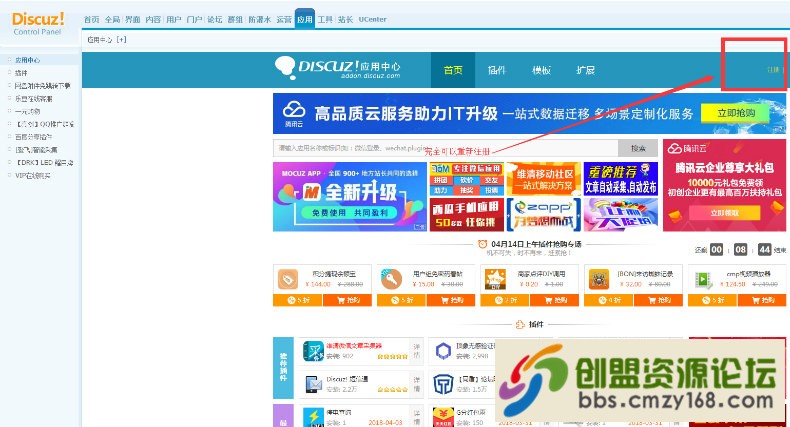
Task: Click 立即领取 on 腾讯云企业尊享大礼包 ad
Action: pyautogui.click(x=724, y=213)
